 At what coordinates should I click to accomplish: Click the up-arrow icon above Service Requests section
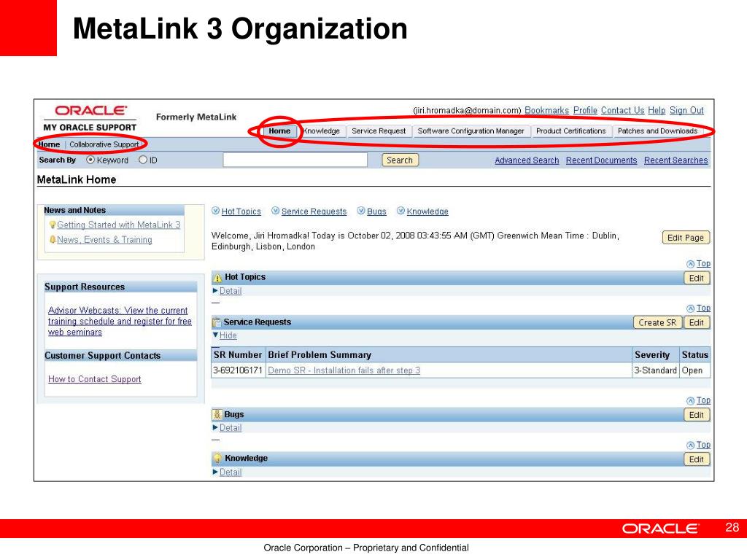coord(690,308)
